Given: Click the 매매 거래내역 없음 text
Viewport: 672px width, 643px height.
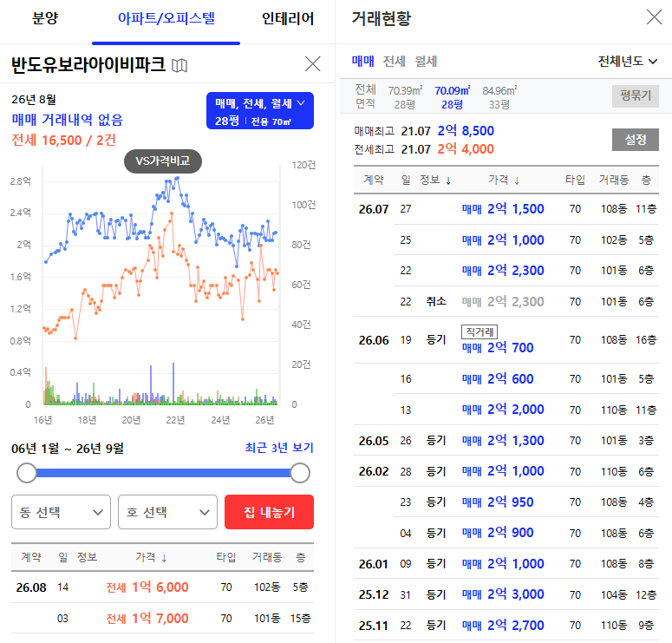Looking at the screenshot, I should click(68, 120).
